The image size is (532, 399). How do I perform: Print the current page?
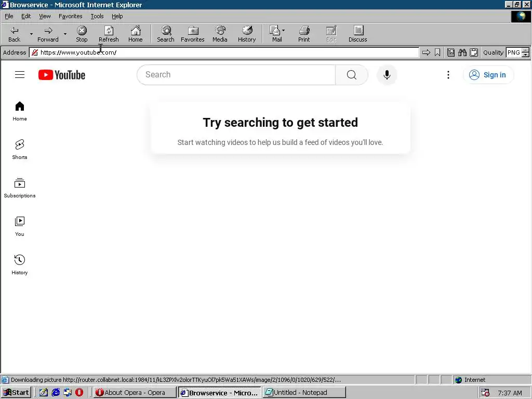click(x=304, y=34)
